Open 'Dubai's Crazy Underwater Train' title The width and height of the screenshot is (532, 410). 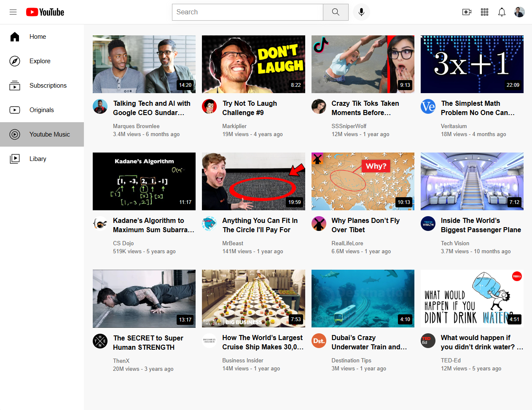click(369, 342)
